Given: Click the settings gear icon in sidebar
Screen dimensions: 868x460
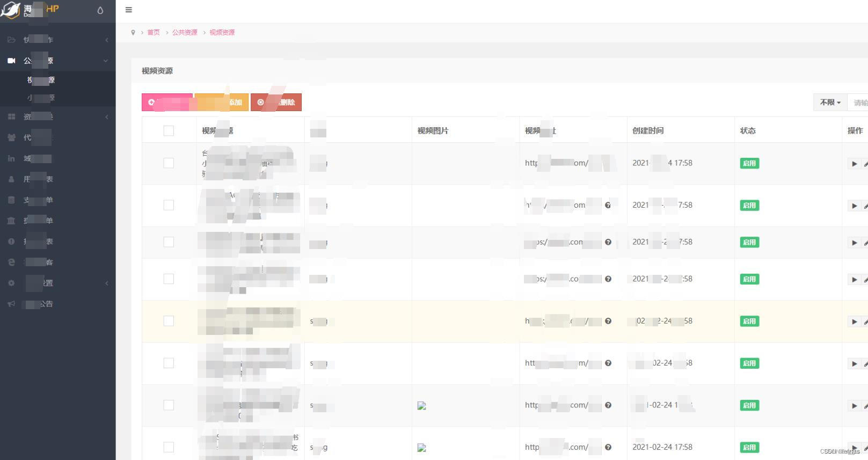Looking at the screenshot, I should 11,283.
